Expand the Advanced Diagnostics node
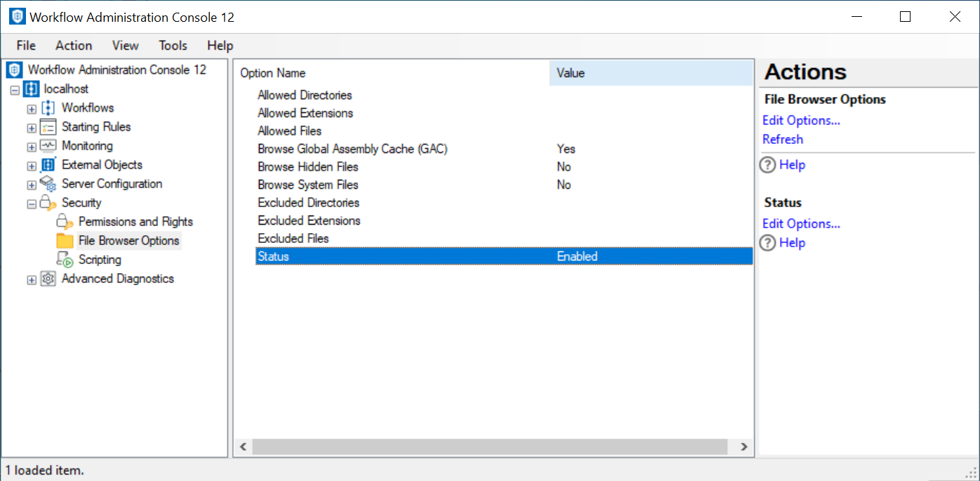The height and width of the screenshot is (481, 980). tap(32, 279)
